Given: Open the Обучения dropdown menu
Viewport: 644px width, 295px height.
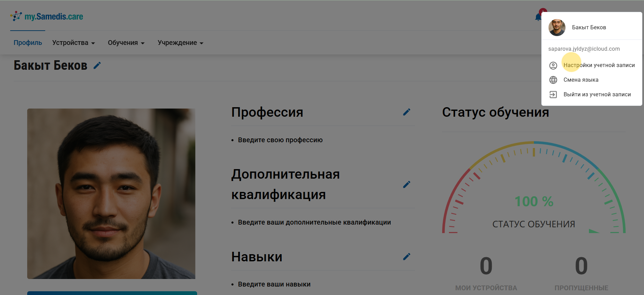Looking at the screenshot, I should [126, 43].
